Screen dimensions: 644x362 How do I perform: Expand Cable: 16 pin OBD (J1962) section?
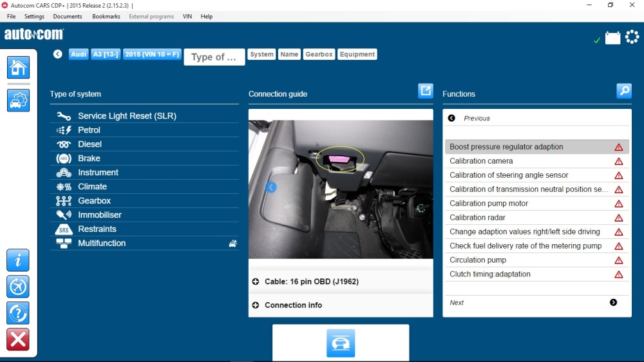pos(341,281)
